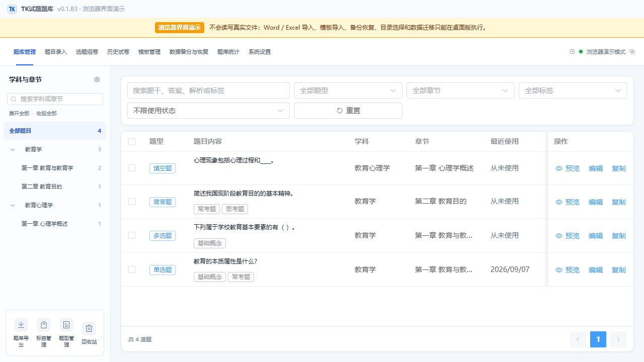This screenshot has width=644, height=362.
Task: Click the question search input field
Action: click(x=209, y=90)
